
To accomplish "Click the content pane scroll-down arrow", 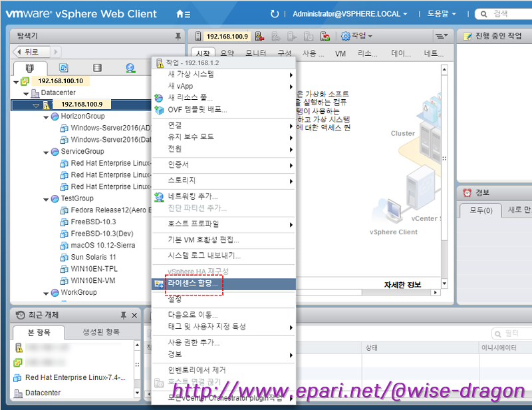I will [x=444, y=284].
